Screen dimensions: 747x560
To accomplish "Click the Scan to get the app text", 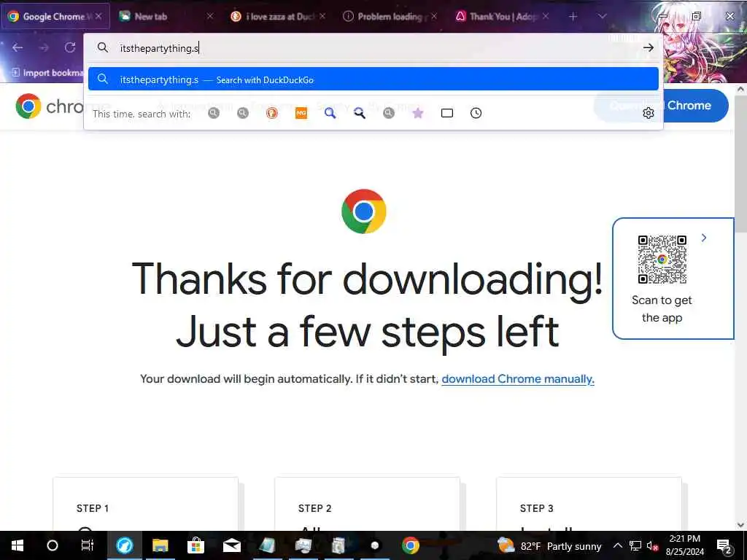I will 662,309.
